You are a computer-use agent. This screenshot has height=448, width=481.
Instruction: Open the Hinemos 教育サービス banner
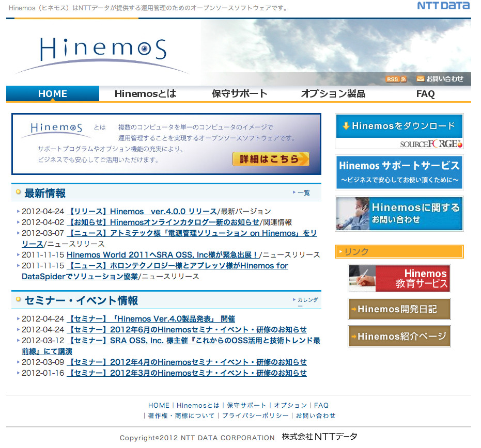(399, 278)
